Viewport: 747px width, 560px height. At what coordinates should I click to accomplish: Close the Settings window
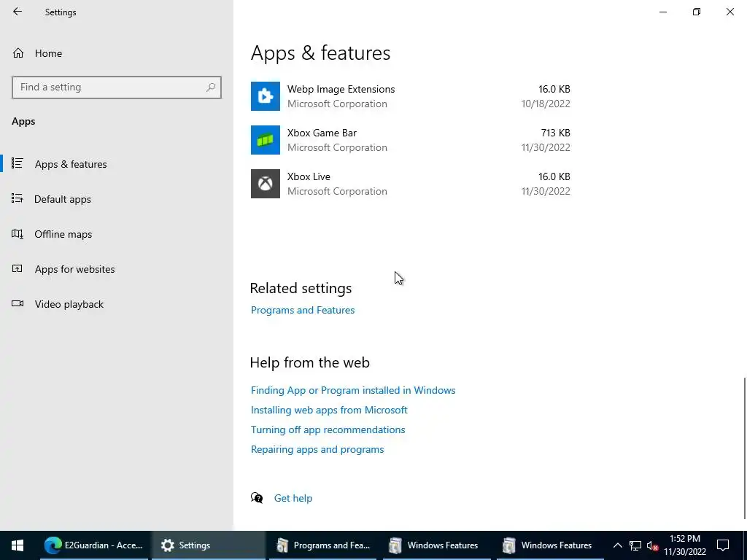coord(729,12)
